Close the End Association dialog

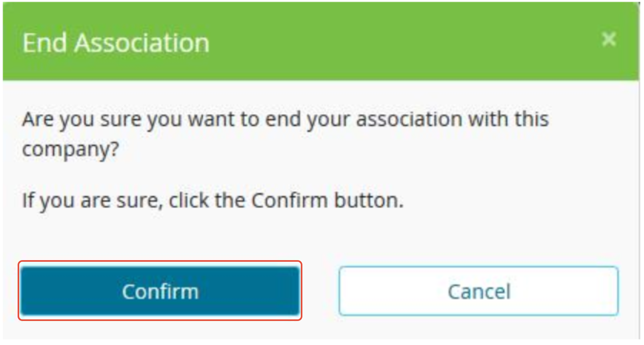tap(608, 39)
